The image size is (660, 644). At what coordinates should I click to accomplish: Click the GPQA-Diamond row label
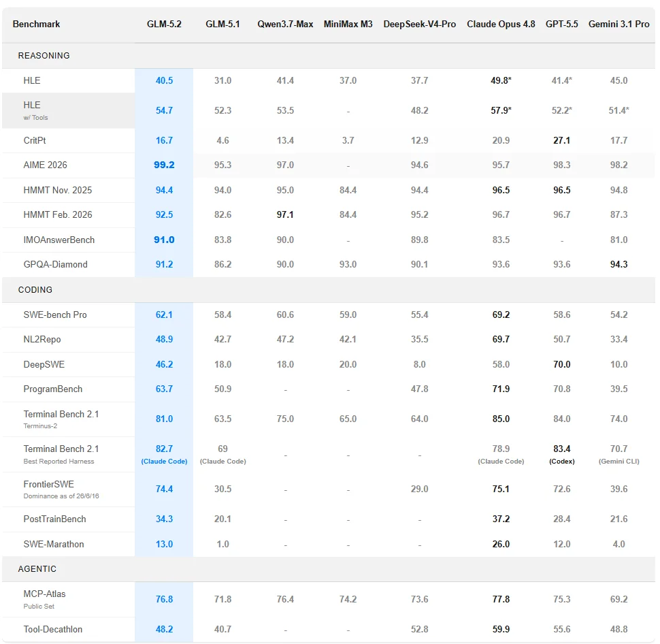click(55, 265)
